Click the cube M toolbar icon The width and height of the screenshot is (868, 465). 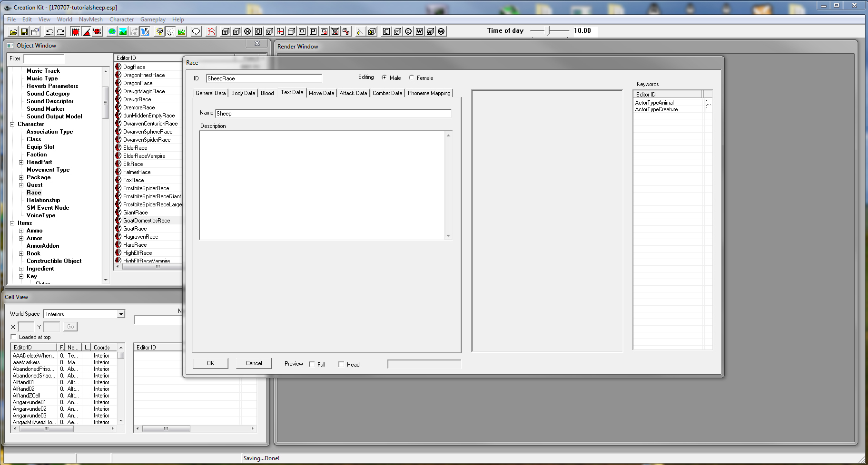pos(237,32)
